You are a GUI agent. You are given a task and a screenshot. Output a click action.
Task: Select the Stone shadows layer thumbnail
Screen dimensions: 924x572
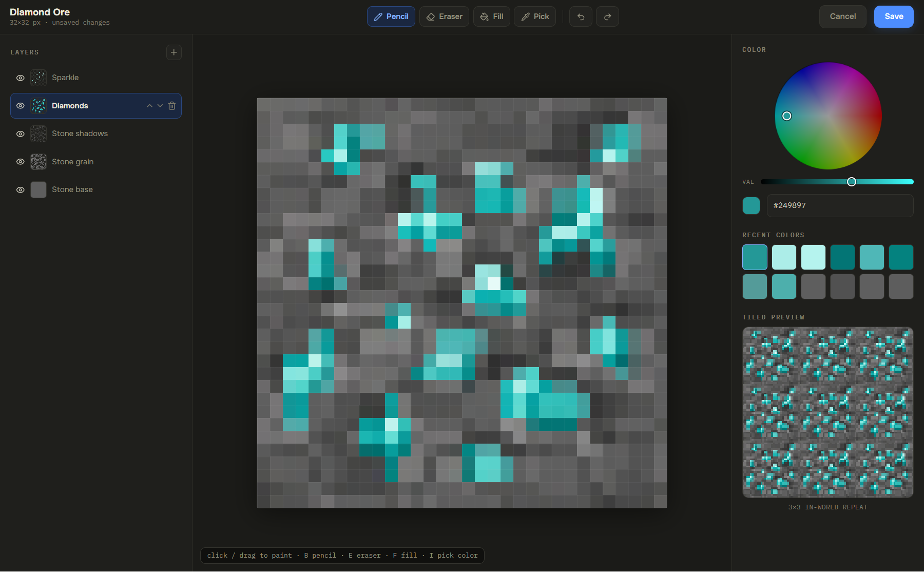click(38, 134)
